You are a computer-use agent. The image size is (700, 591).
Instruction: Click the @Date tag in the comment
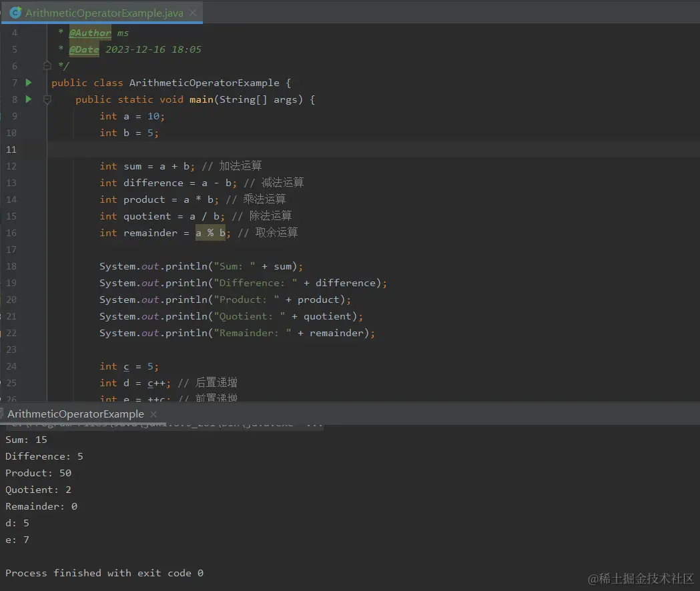pos(84,49)
